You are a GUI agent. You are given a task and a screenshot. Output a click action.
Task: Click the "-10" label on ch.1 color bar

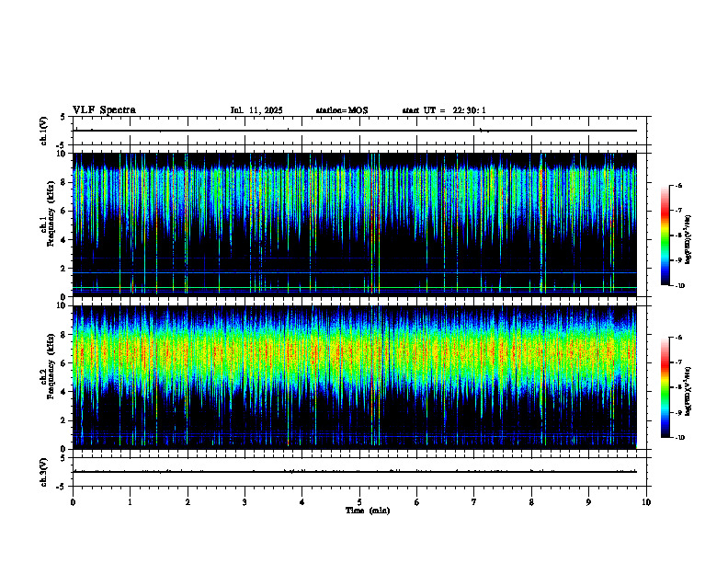point(680,286)
